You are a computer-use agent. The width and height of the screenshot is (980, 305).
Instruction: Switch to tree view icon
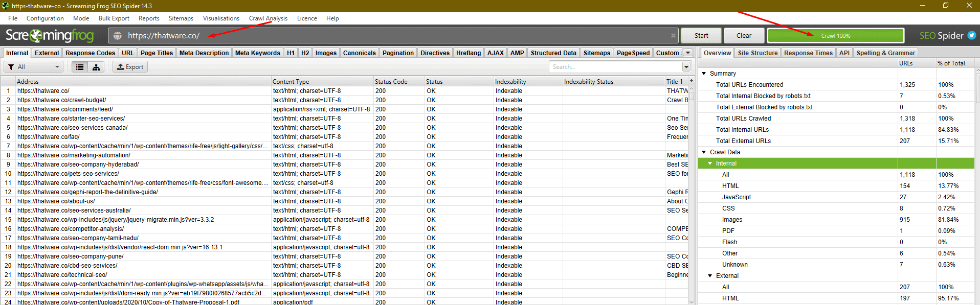(x=96, y=67)
